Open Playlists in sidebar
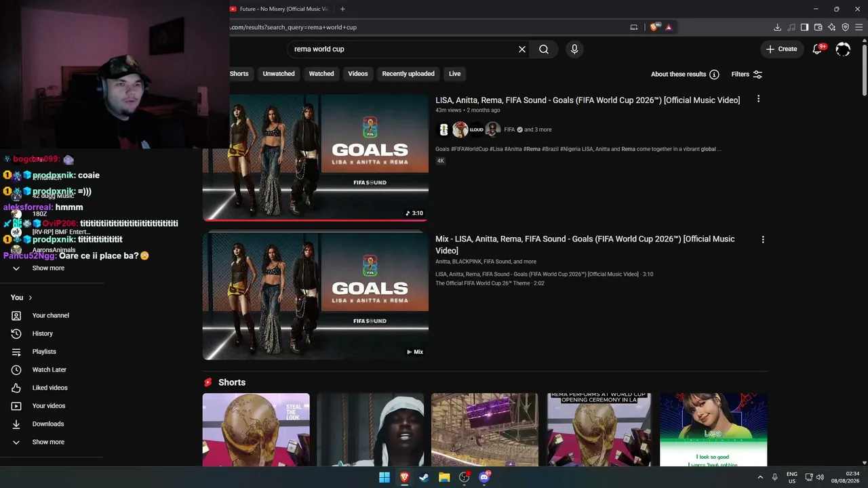Viewport: 868px width, 488px height. pos(44,352)
